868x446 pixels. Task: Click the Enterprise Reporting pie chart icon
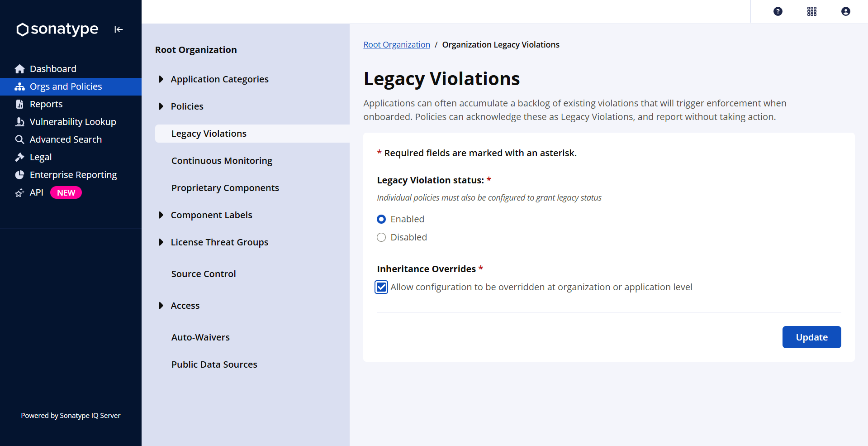pos(19,175)
